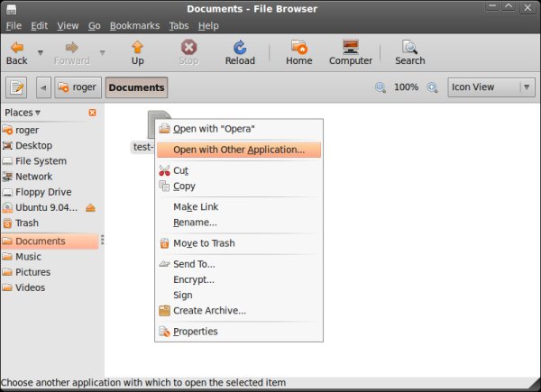Open the Edit menu

tap(40, 26)
